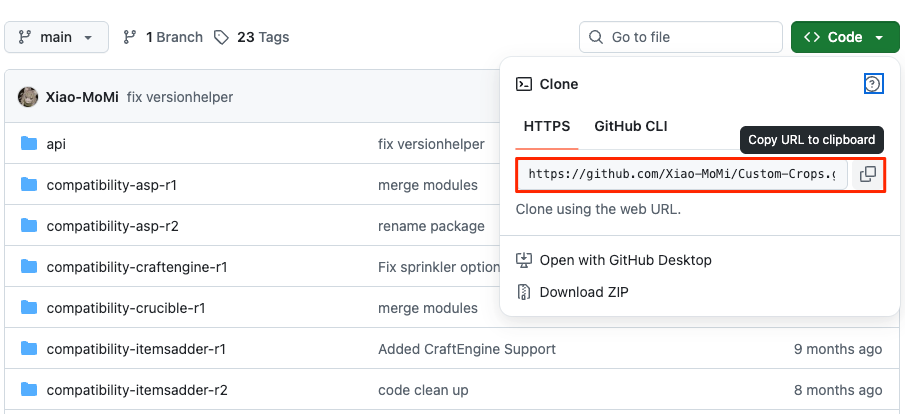Open the api row's fix versionhelper commit
The width and height of the screenshot is (905, 414).
tap(431, 144)
